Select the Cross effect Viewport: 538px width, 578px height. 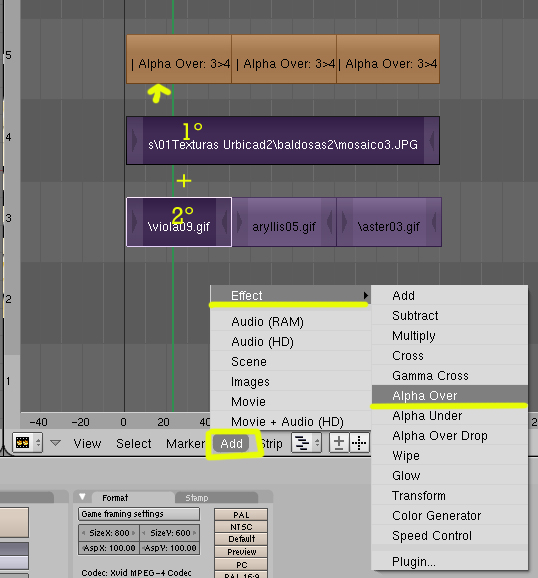click(450, 355)
